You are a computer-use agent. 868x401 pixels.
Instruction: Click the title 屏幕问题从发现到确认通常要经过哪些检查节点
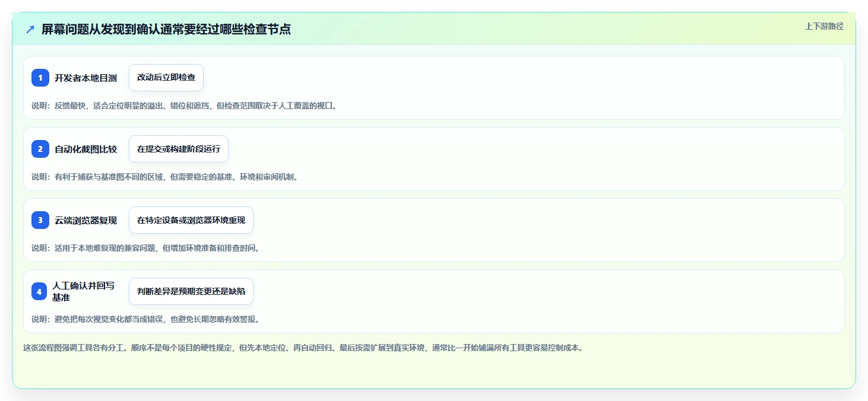(x=166, y=30)
